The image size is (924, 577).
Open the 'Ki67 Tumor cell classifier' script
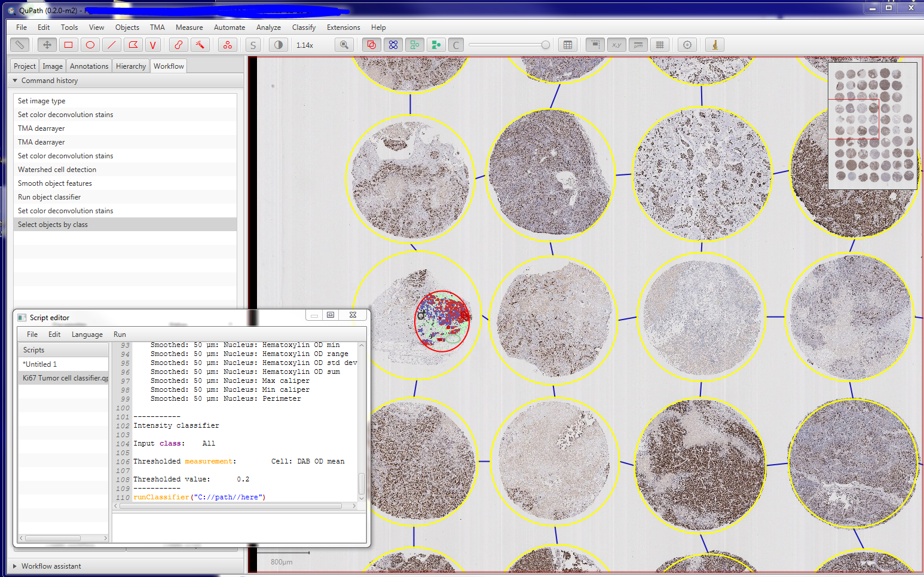tap(65, 378)
